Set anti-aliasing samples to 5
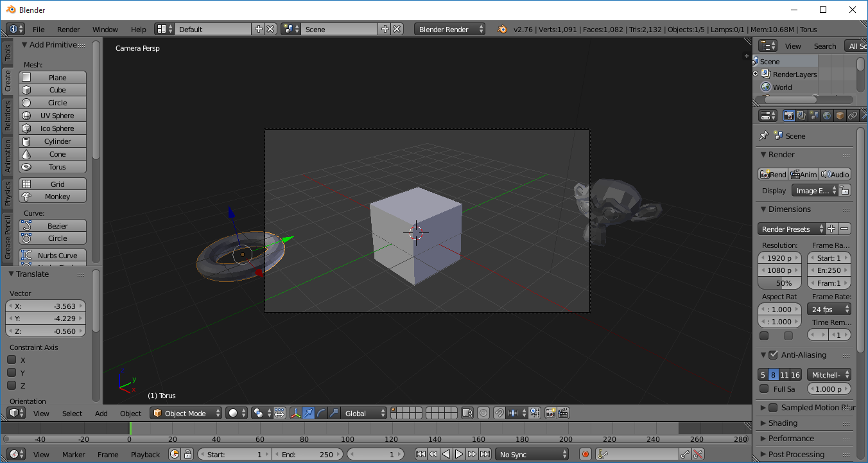This screenshot has width=868, height=463. (763, 374)
